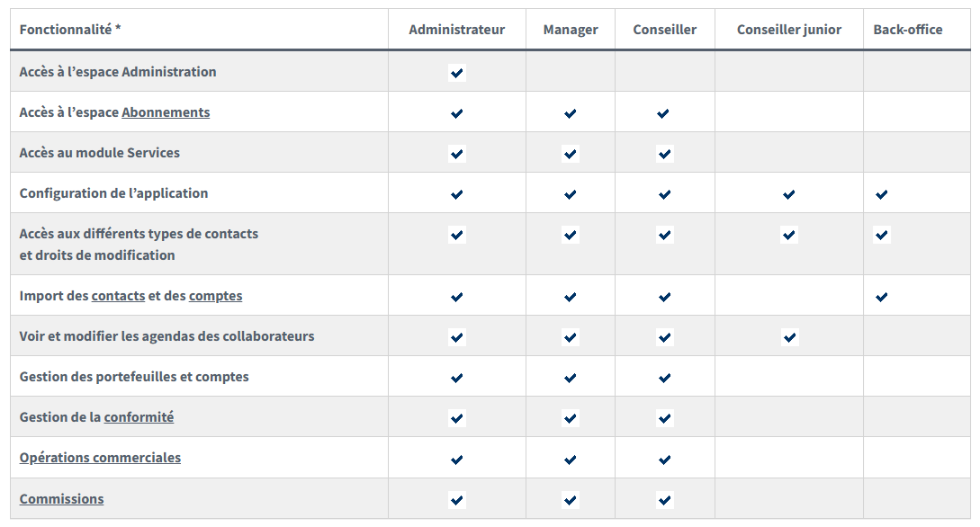Click Manager checkmark for Gestion des portefeuilles et comptes

570,379
